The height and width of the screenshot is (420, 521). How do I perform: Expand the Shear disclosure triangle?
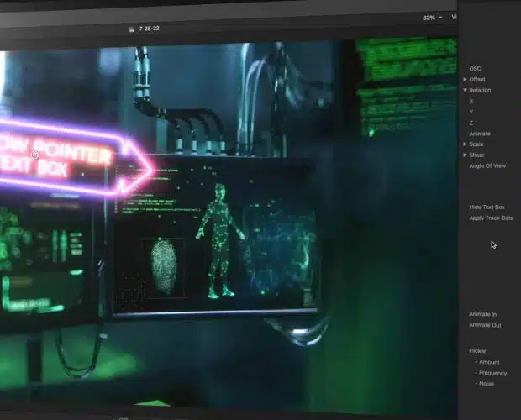[x=466, y=155]
